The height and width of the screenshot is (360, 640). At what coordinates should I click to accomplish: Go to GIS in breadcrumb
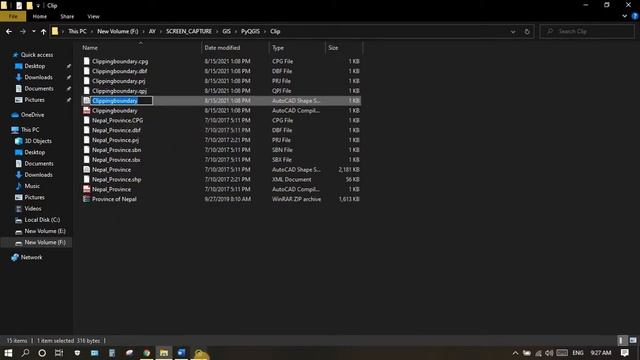[x=227, y=31]
